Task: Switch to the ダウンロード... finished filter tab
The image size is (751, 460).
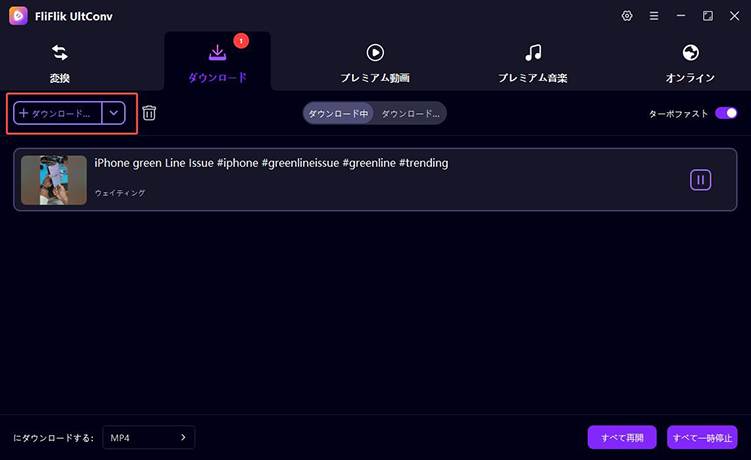Action: point(410,114)
